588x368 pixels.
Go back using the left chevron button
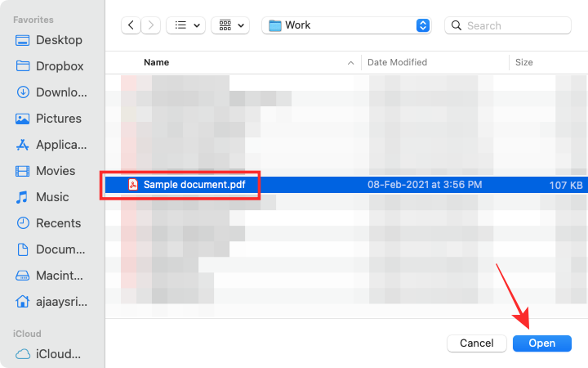point(131,25)
